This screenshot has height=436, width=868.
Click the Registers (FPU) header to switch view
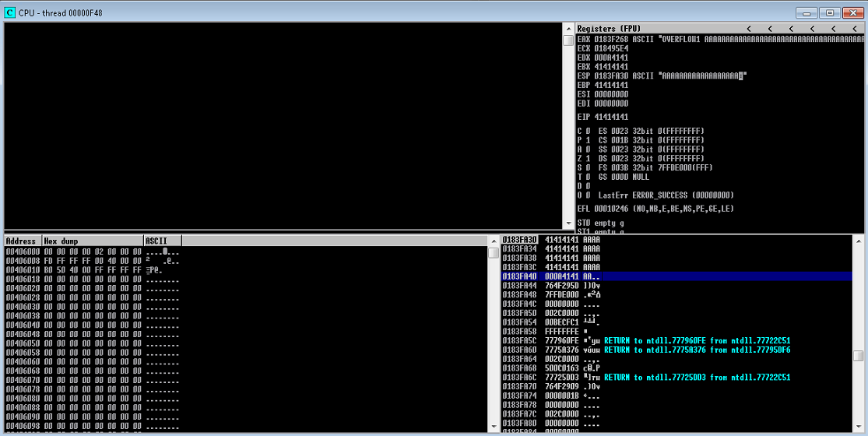point(609,29)
